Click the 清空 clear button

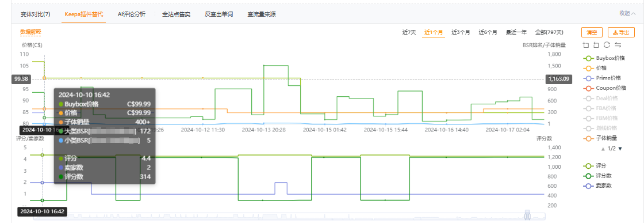coord(592,32)
